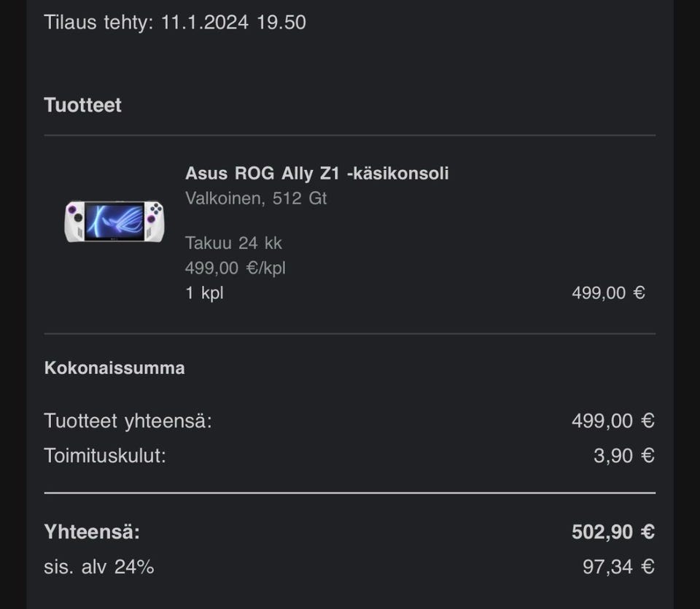Click the Tuotteet yhteensä amount 499,00 €
The height and width of the screenshot is (609, 700).
click(x=612, y=421)
